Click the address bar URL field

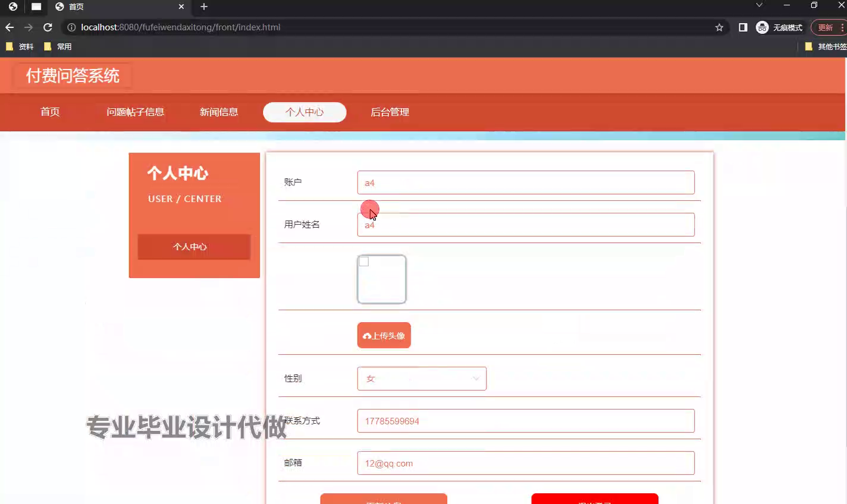coord(393,27)
